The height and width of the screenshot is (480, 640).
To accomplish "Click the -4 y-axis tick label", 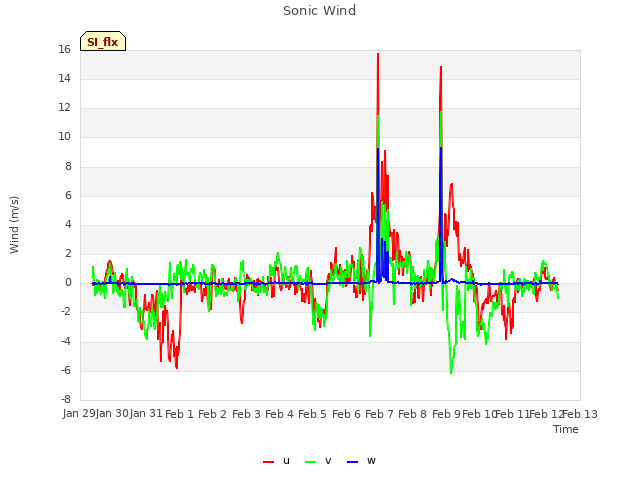I will point(66,341).
